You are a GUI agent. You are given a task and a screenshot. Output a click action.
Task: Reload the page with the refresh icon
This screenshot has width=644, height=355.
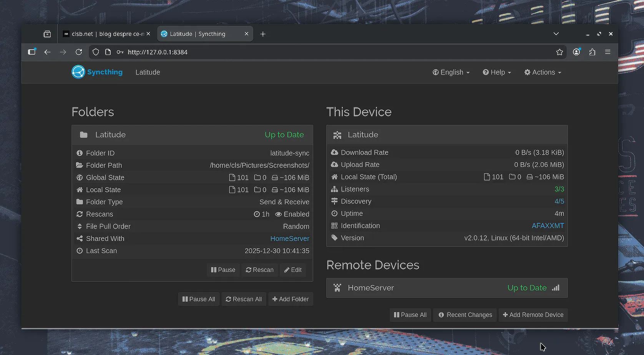tap(79, 52)
